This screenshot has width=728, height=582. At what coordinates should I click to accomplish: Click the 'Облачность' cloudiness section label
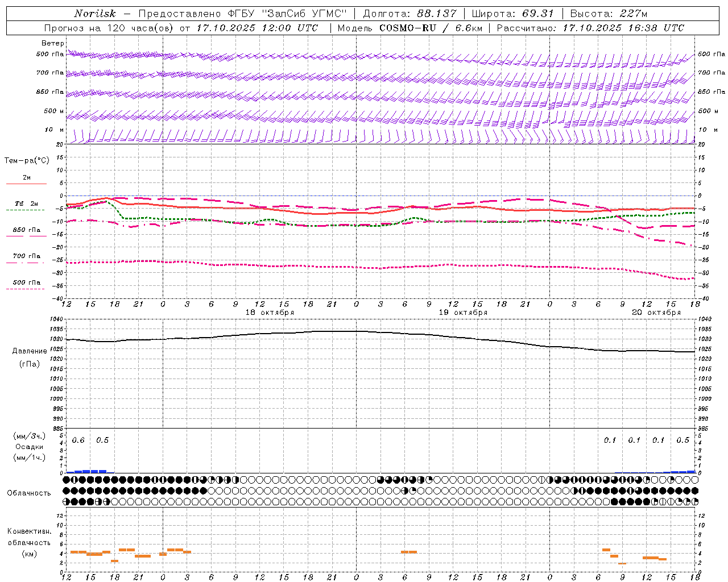tap(29, 493)
